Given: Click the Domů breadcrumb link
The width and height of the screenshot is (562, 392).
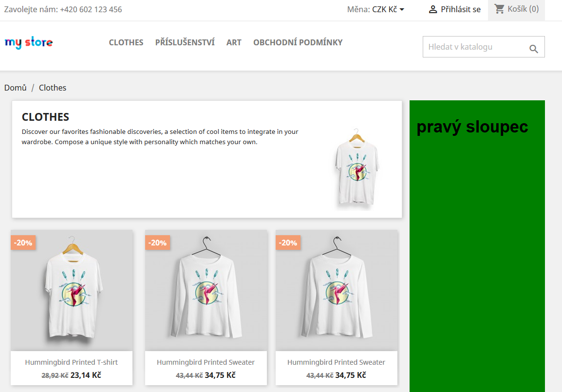Looking at the screenshot, I should (x=16, y=88).
